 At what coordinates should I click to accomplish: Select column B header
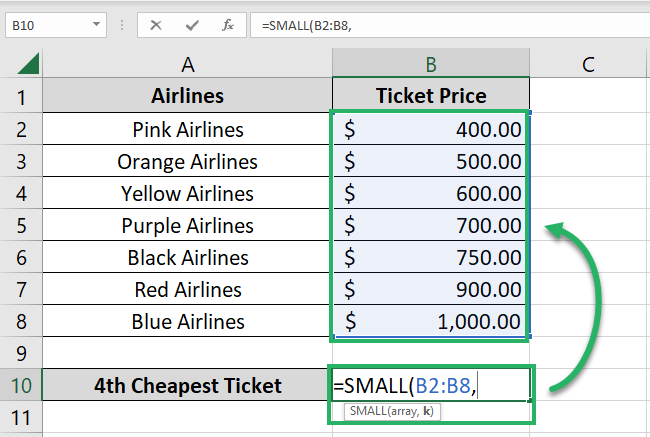[431, 65]
